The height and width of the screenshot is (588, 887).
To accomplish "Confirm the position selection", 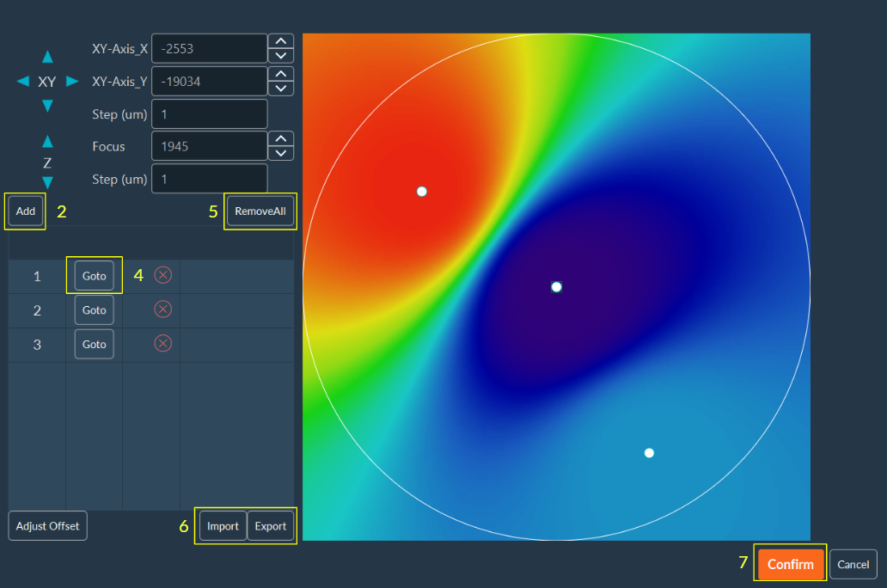I will coord(790,564).
